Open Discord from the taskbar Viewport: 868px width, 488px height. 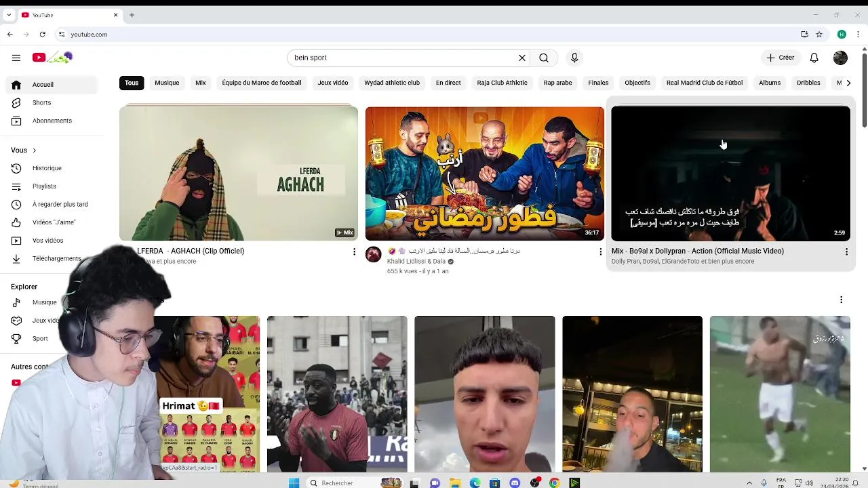(515, 483)
